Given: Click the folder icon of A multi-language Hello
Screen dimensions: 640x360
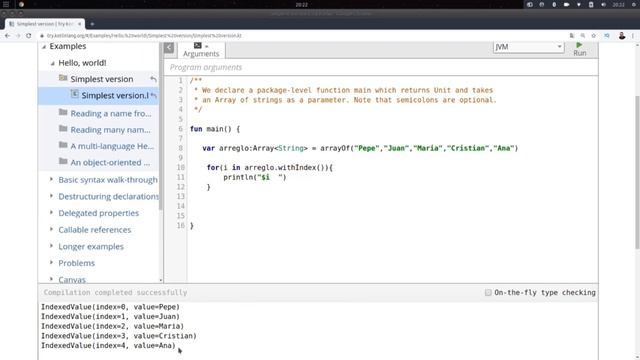Looking at the screenshot, I should coord(63,145).
